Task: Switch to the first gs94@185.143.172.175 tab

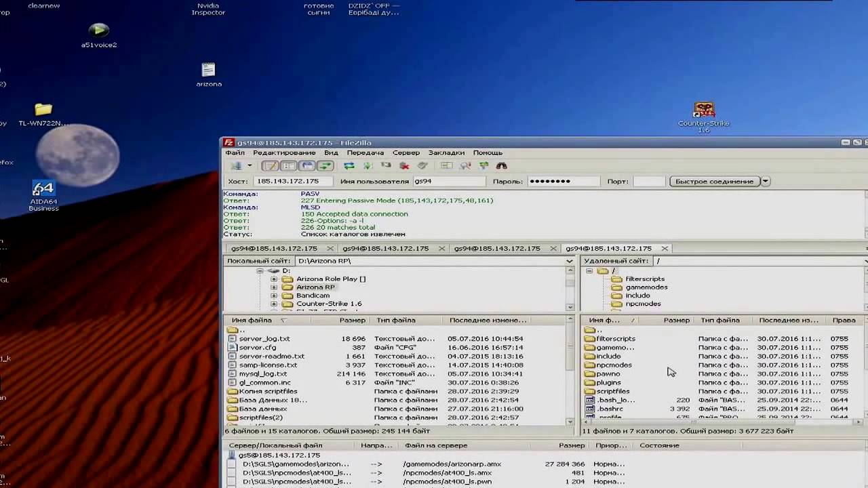Action: pyautogui.click(x=273, y=249)
